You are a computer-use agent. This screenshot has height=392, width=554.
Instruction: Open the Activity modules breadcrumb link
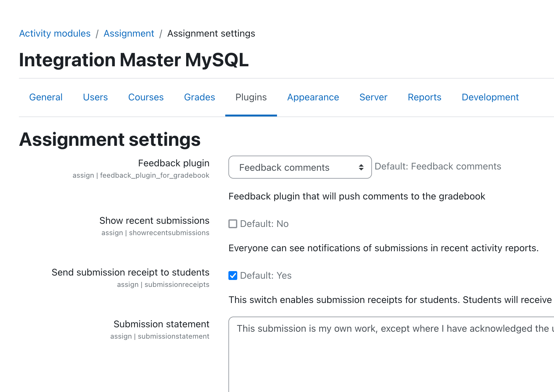55,33
